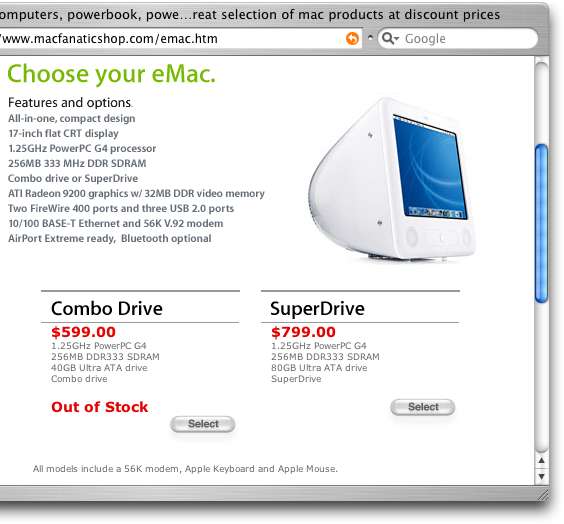564x524 pixels.
Task: Click the scrollbar track below the thumb
Action: (541, 378)
